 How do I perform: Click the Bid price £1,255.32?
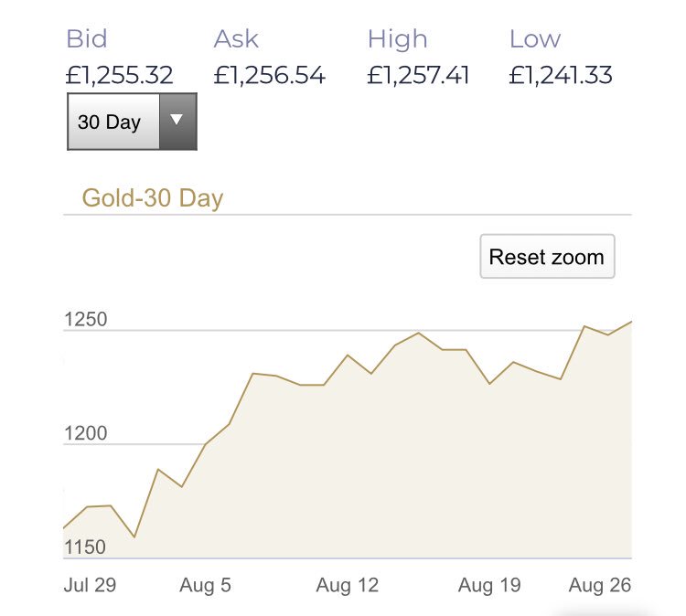(x=120, y=75)
